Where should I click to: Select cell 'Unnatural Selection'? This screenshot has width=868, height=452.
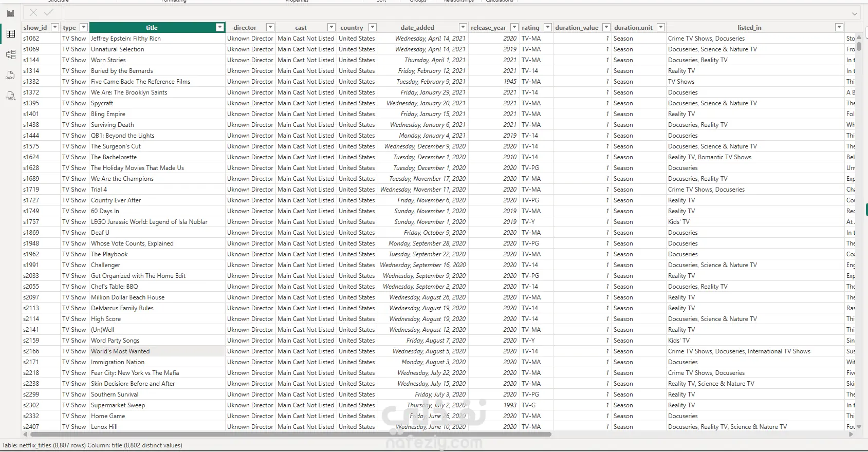tap(157, 49)
